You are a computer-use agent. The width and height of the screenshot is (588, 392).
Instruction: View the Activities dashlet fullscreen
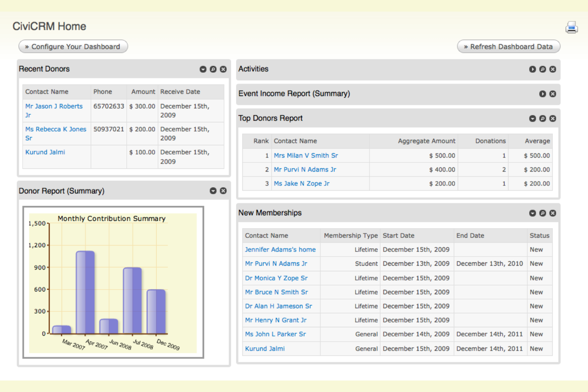pos(542,69)
